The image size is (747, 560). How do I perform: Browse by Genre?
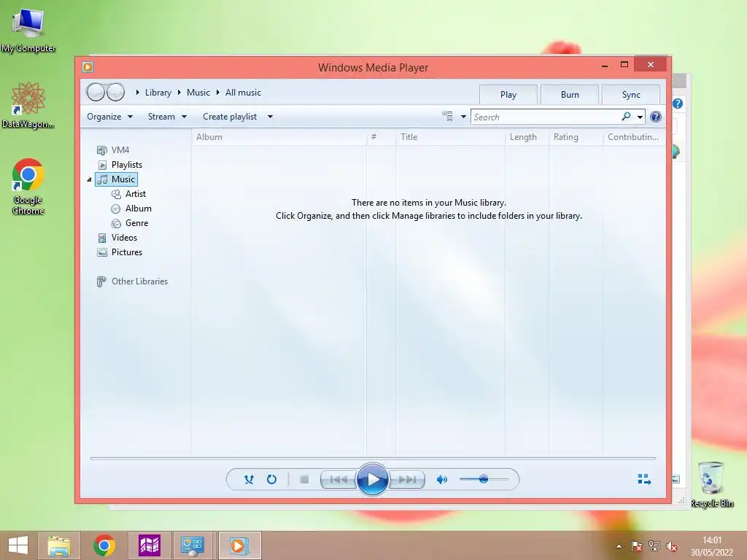pyautogui.click(x=130, y=223)
